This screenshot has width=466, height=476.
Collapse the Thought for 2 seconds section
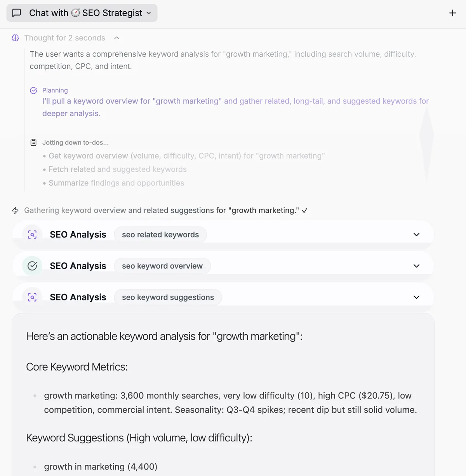pyautogui.click(x=116, y=38)
